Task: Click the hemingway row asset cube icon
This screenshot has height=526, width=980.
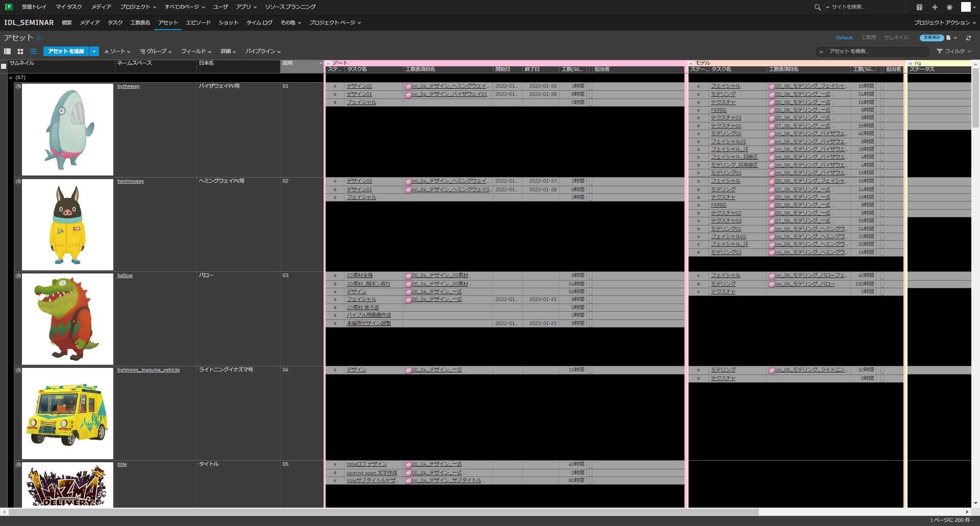Action: [x=18, y=182]
